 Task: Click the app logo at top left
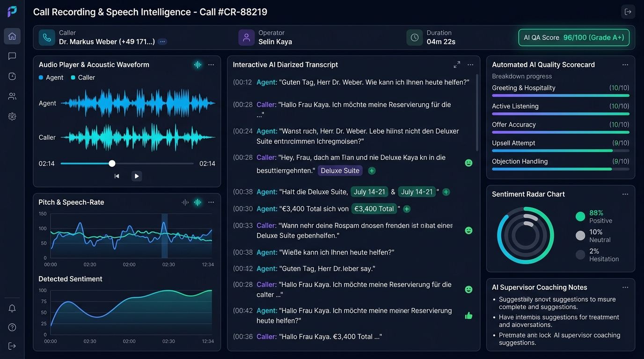point(12,12)
